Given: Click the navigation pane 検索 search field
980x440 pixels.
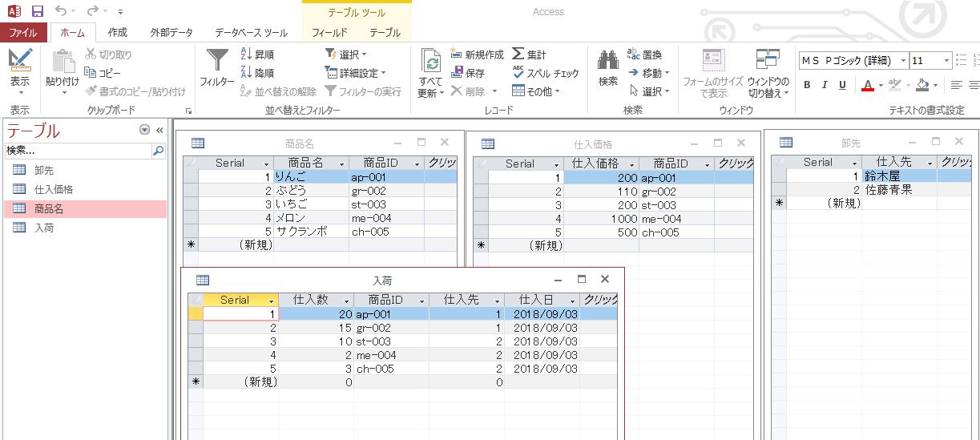Looking at the screenshot, I should click(77, 150).
